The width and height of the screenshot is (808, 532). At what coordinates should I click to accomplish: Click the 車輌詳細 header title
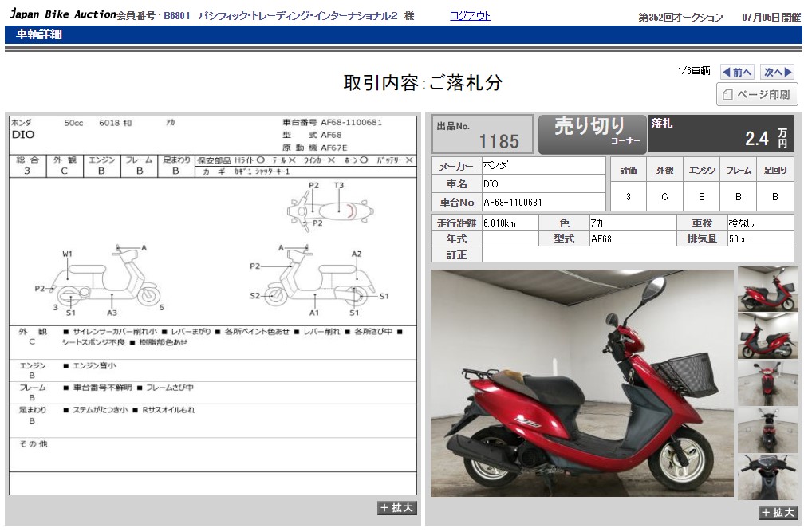(38, 34)
